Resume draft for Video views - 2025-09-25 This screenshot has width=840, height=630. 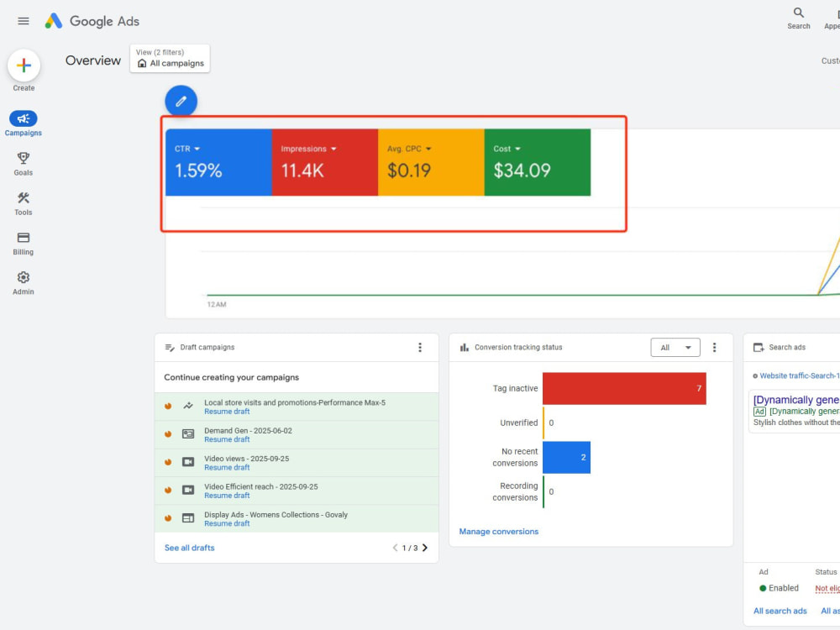tap(227, 467)
